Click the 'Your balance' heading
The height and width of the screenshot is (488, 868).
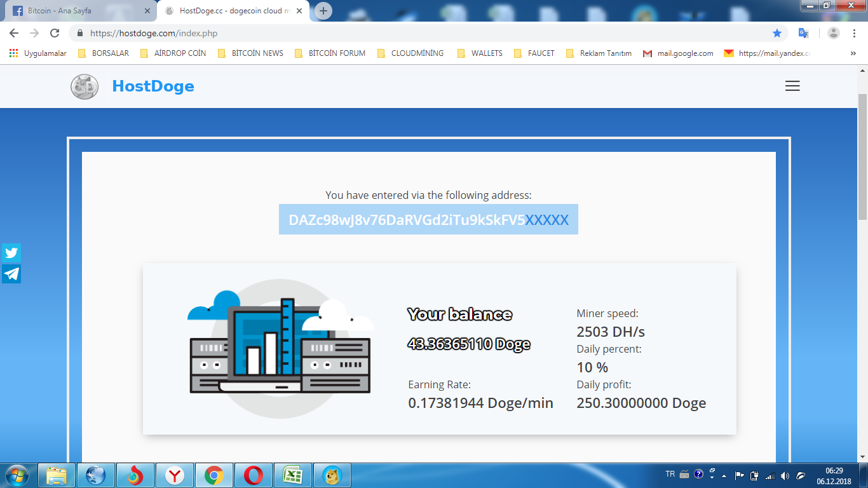point(459,315)
